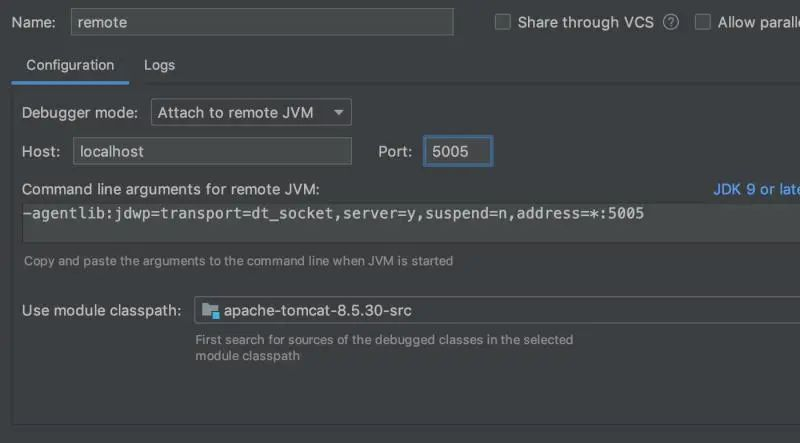Click into the Port field showing 5005

click(x=458, y=151)
